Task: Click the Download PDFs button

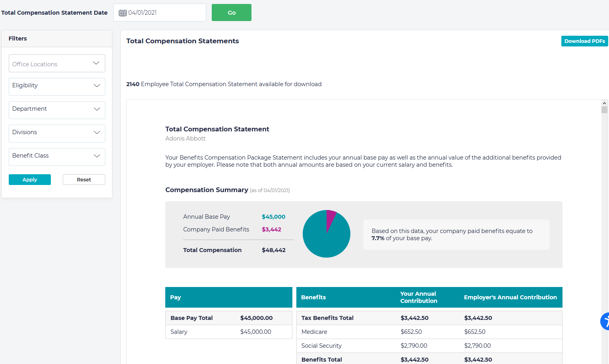Action: click(x=584, y=41)
